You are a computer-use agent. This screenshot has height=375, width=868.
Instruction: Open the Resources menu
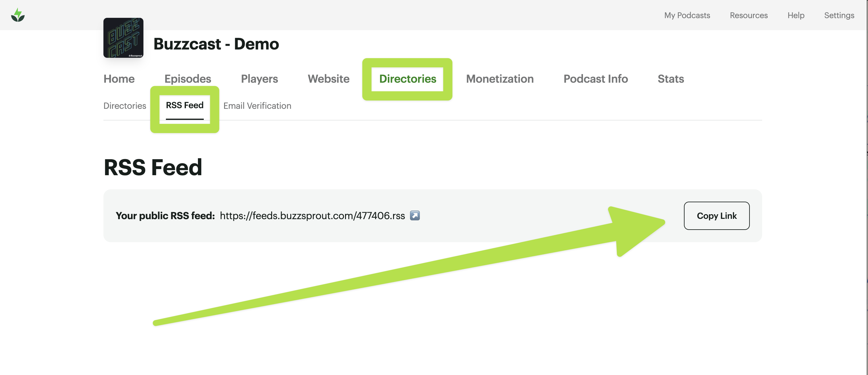[748, 15]
